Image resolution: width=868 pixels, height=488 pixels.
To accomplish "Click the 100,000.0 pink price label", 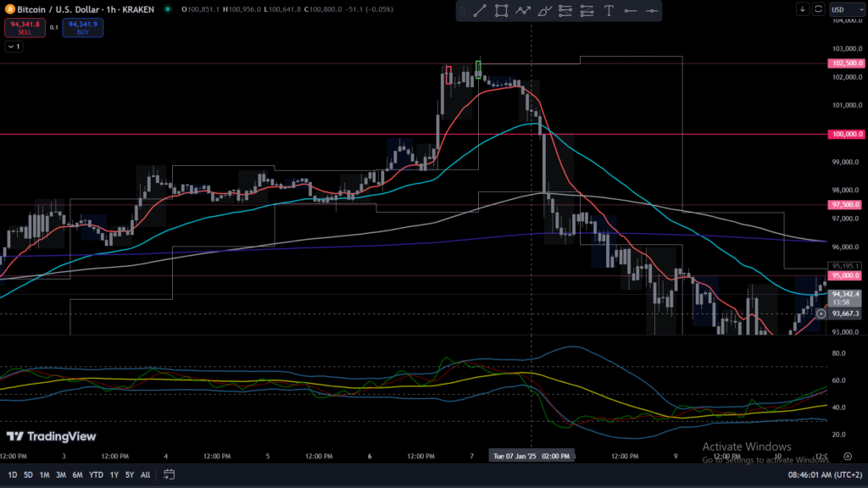I will [845, 134].
